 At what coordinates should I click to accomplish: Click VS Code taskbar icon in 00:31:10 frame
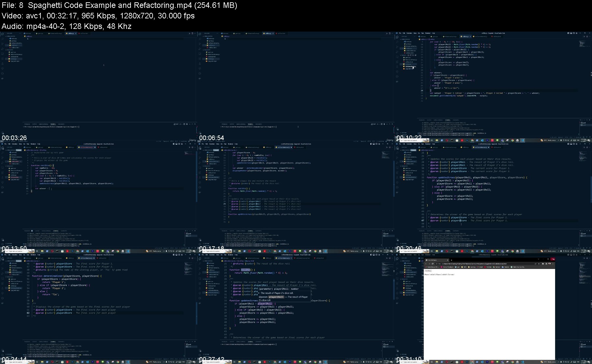(x=522, y=362)
